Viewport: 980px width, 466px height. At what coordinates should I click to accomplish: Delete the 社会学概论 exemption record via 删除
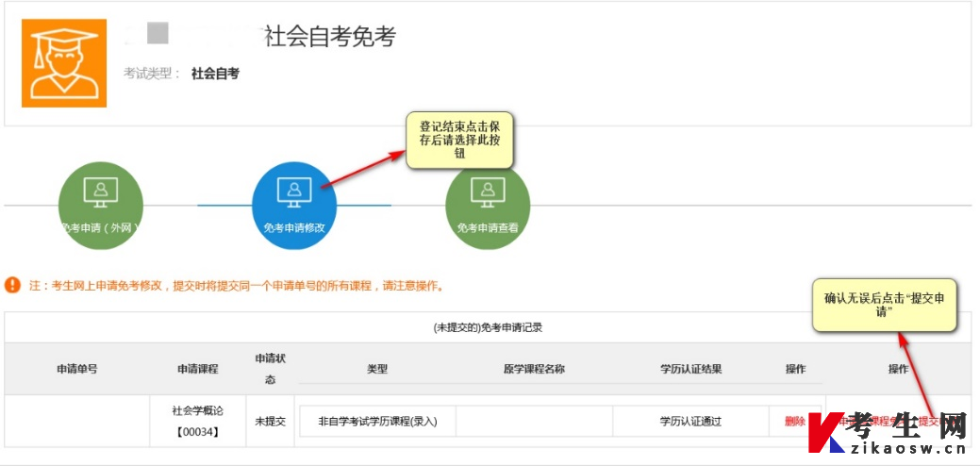(x=795, y=422)
